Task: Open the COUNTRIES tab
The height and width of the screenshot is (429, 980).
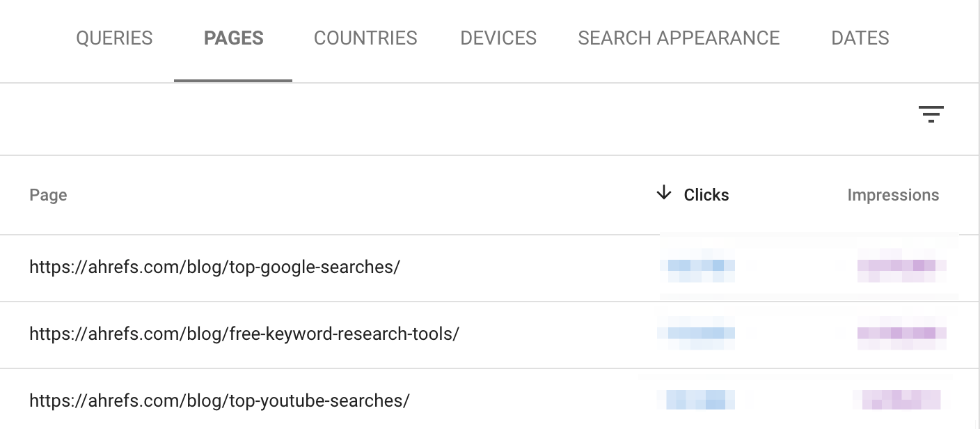Action: click(x=365, y=38)
